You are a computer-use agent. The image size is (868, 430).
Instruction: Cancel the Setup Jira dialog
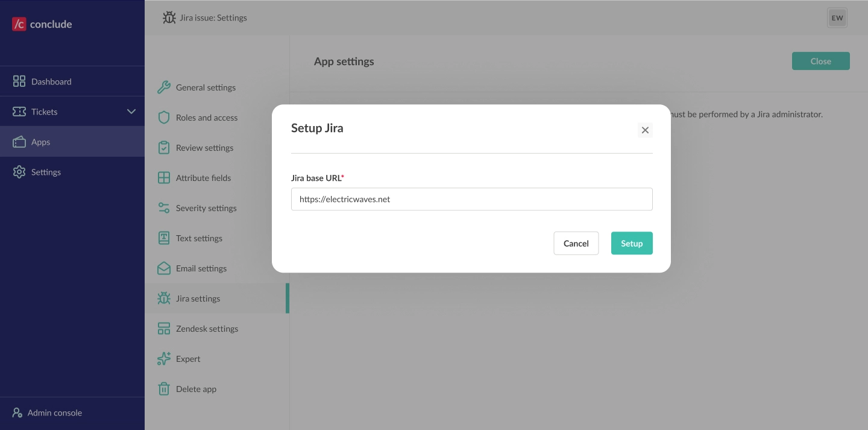(576, 243)
